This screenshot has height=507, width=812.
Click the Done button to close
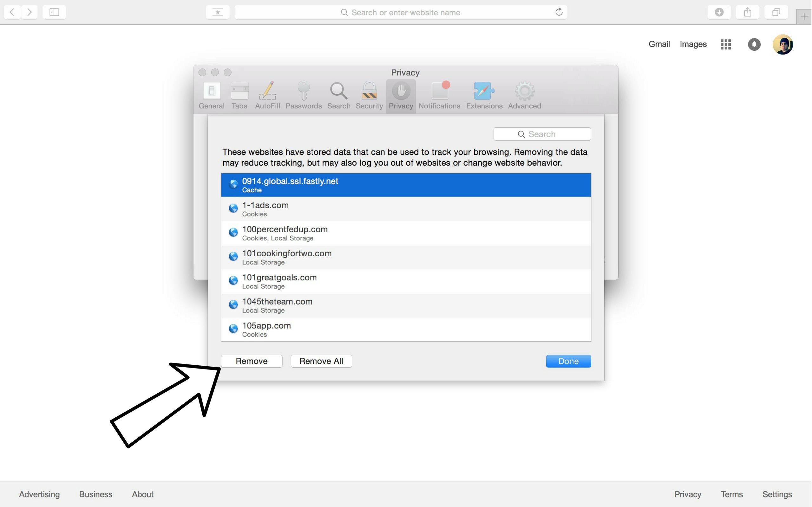(x=568, y=360)
